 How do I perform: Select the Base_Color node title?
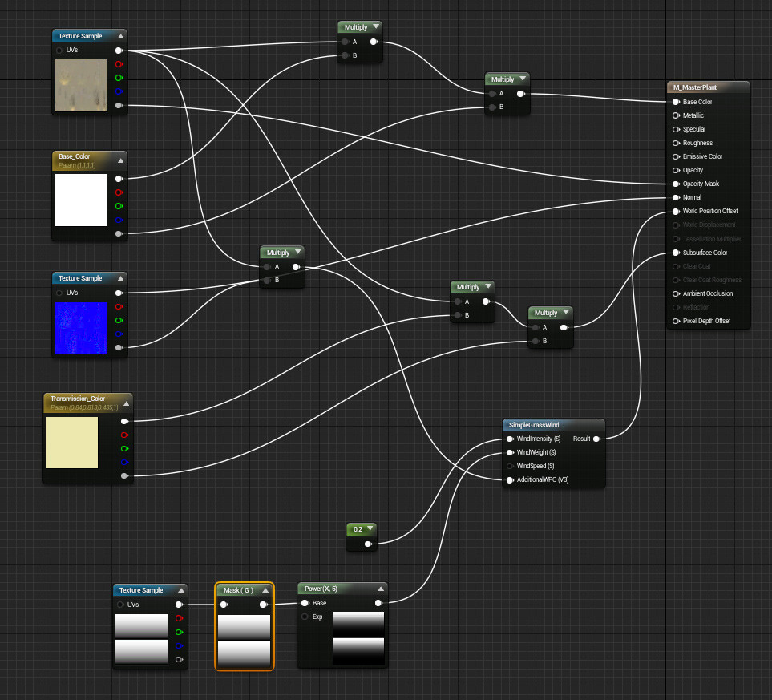click(74, 156)
